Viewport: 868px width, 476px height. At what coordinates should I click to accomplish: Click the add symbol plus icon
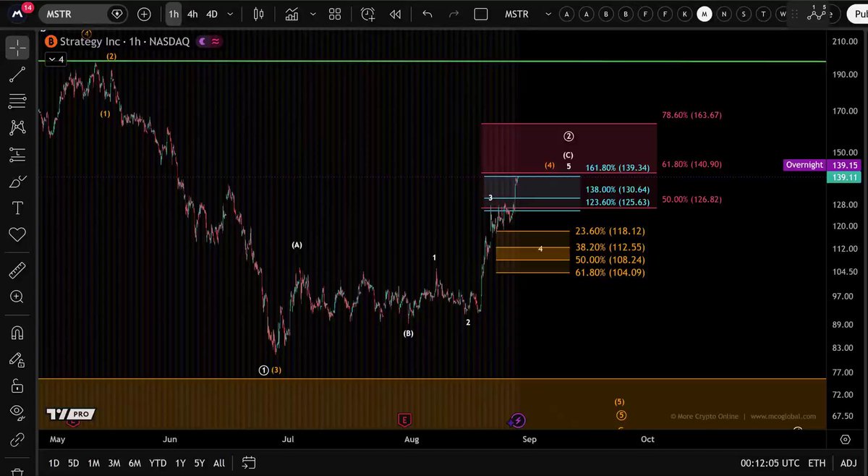(144, 14)
